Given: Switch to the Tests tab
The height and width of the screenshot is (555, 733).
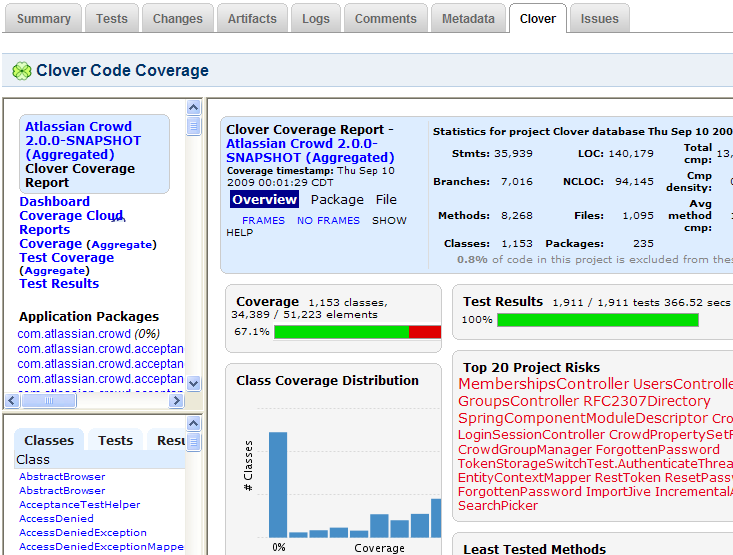Looking at the screenshot, I should (112, 19).
